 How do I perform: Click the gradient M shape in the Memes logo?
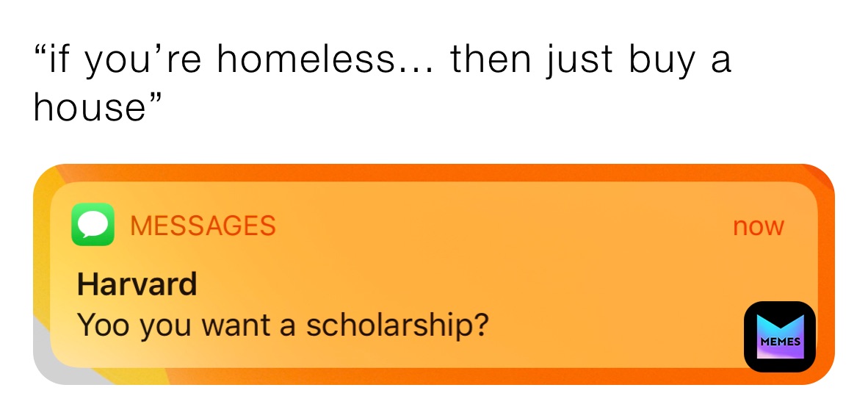779,328
